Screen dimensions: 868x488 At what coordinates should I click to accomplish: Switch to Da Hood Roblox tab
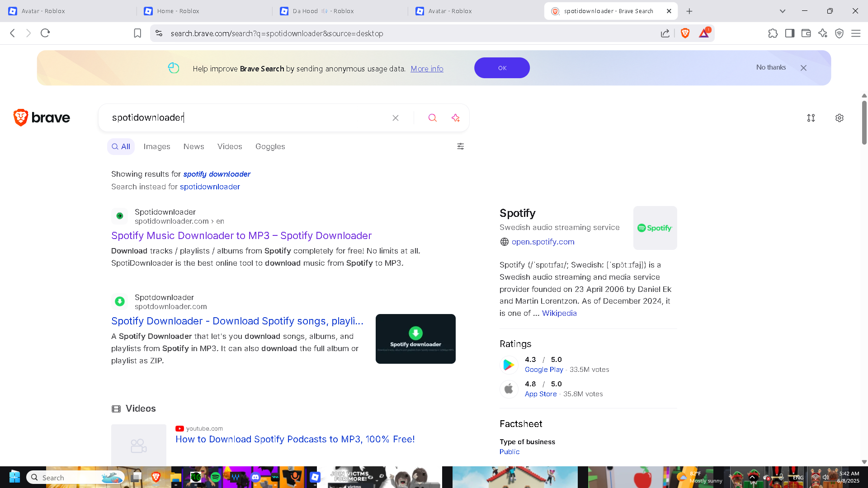339,11
